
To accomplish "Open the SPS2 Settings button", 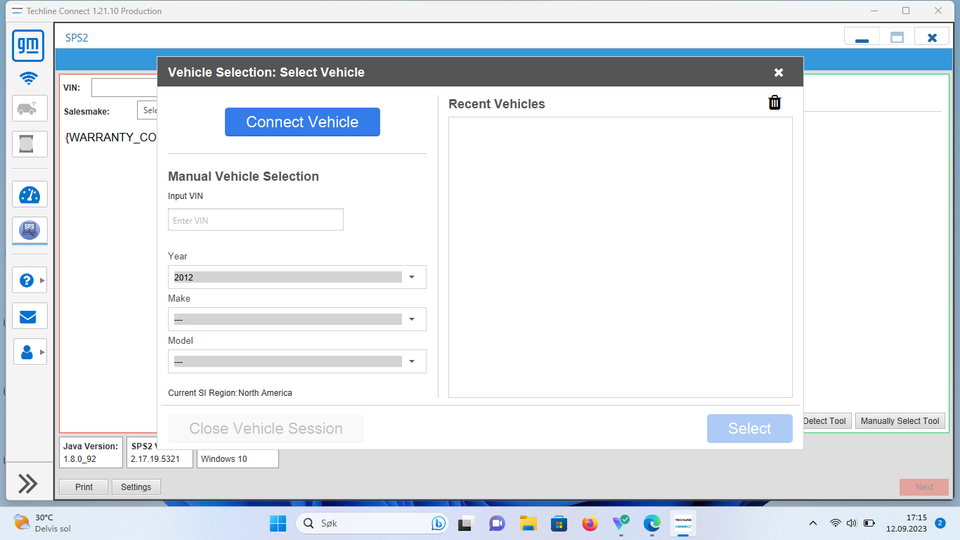I will [x=136, y=487].
